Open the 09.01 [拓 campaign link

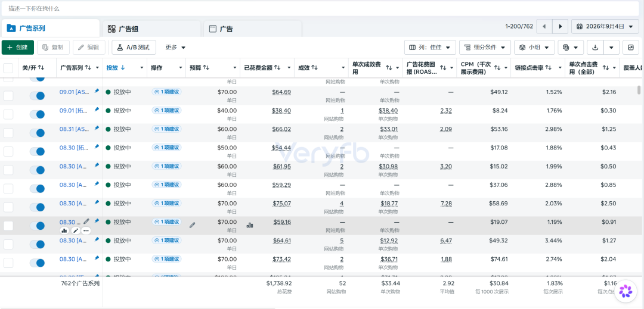[73, 110]
